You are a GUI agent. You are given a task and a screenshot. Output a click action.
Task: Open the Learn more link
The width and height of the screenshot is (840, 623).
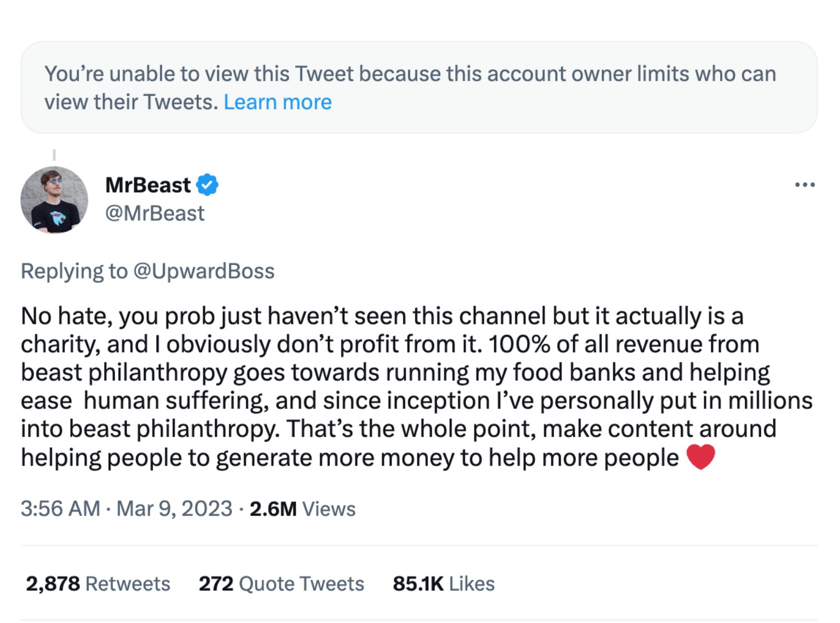(278, 102)
